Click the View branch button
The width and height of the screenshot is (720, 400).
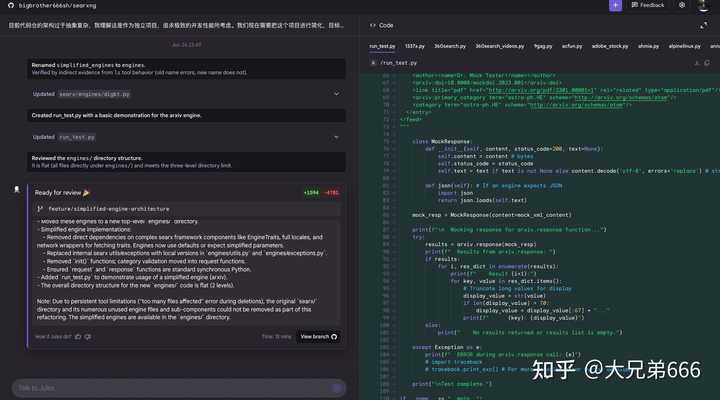point(318,337)
